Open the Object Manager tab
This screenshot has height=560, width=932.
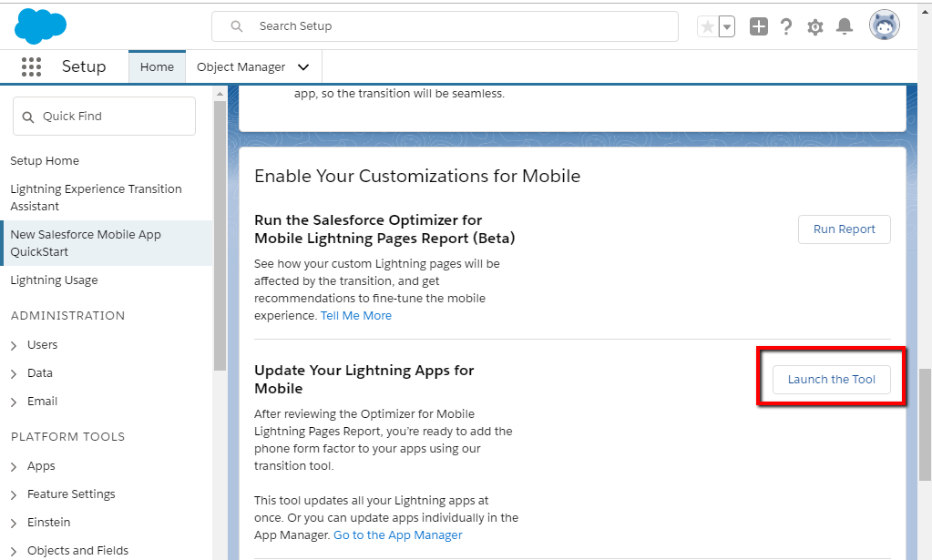(x=244, y=66)
